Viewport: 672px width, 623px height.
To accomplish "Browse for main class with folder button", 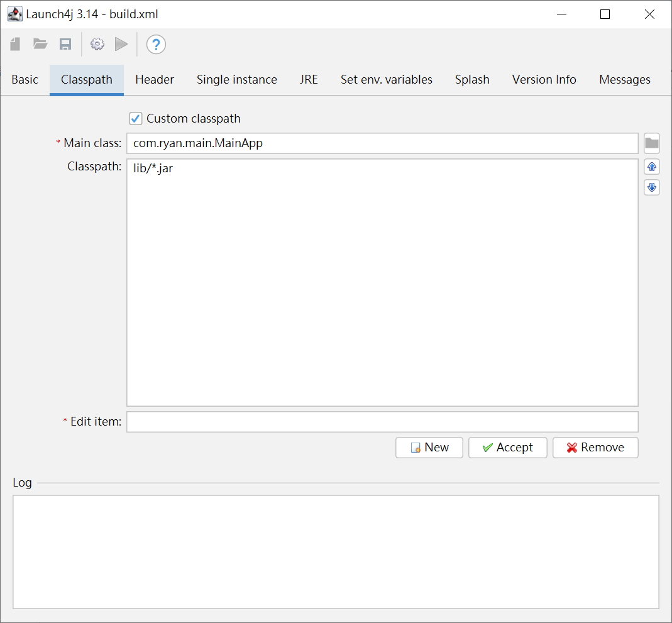I will (651, 143).
